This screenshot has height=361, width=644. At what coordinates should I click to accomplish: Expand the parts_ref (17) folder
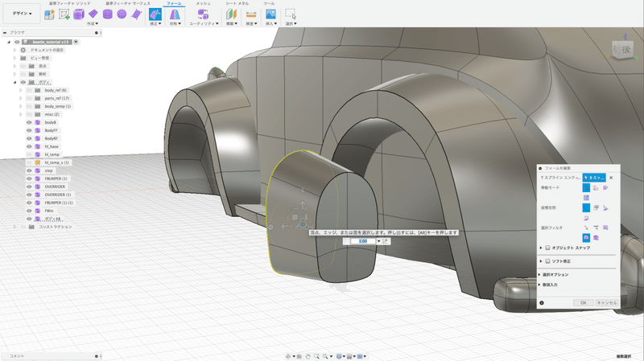click(x=20, y=98)
